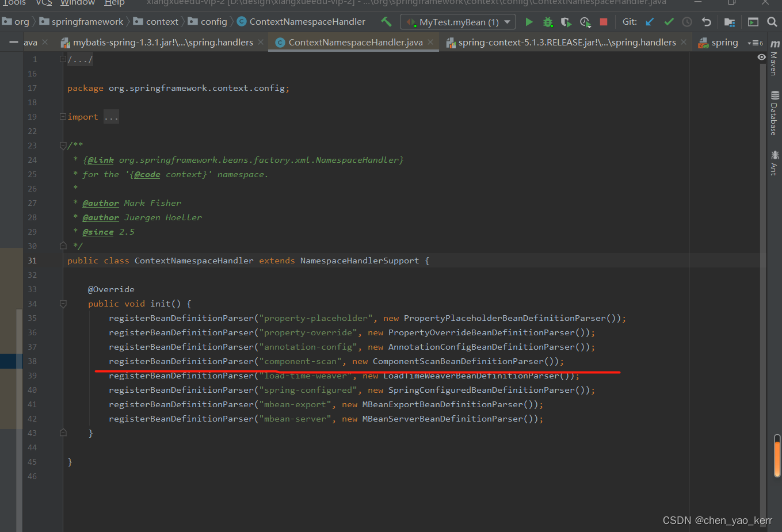The width and height of the screenshot is (782, 532).
Task: Update project with blue Git arrow
Action: (x=650, y=22)
